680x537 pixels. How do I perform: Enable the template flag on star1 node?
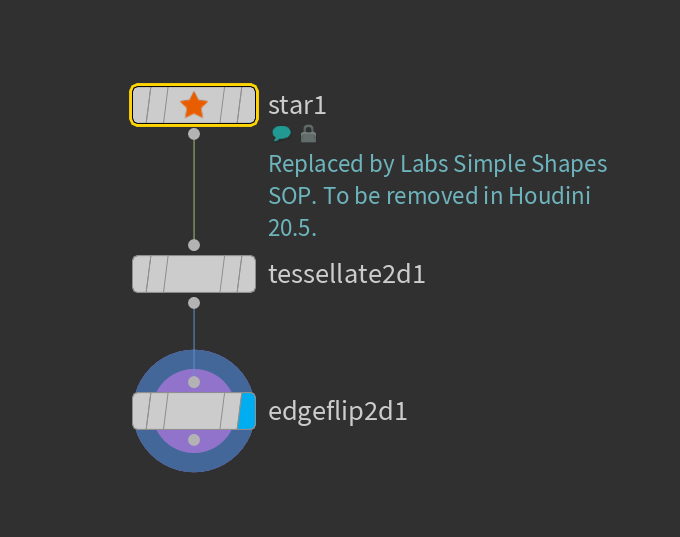(x=231, y=105)
